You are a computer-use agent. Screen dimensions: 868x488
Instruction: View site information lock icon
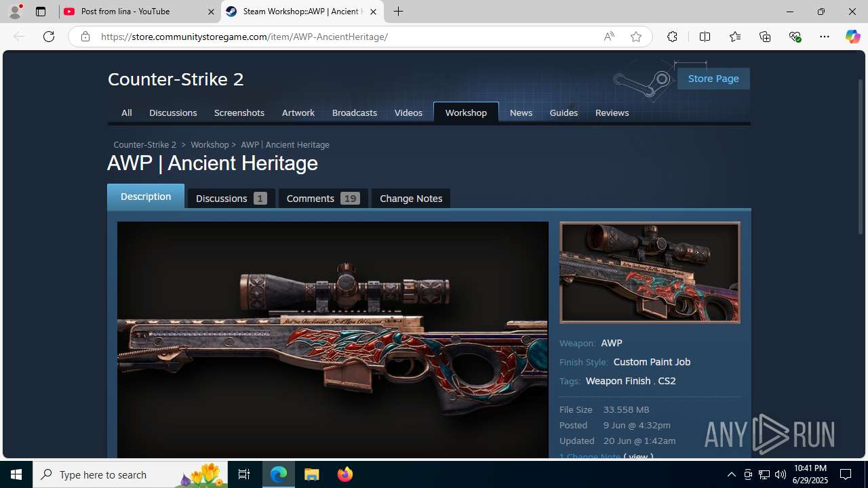(x=85, y=37)
